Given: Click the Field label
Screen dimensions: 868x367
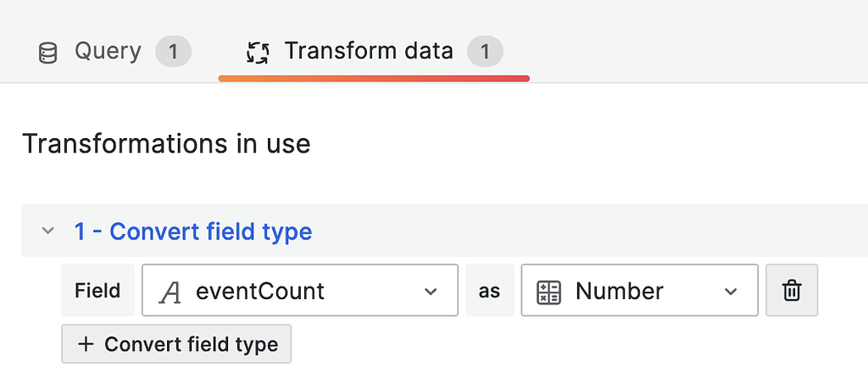Looking at the screenshot, I should pos(97,291).
